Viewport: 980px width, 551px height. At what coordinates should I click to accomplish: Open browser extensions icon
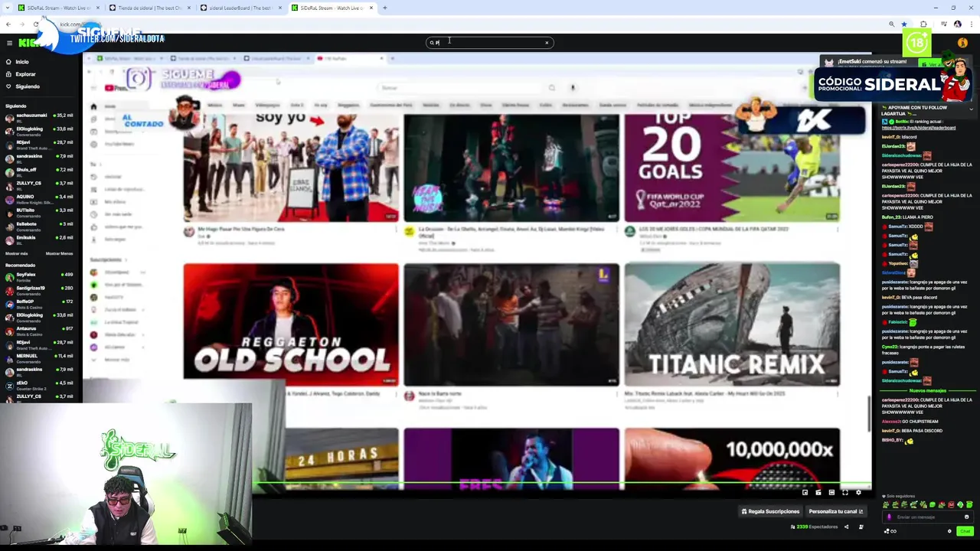tap(923, 24)
